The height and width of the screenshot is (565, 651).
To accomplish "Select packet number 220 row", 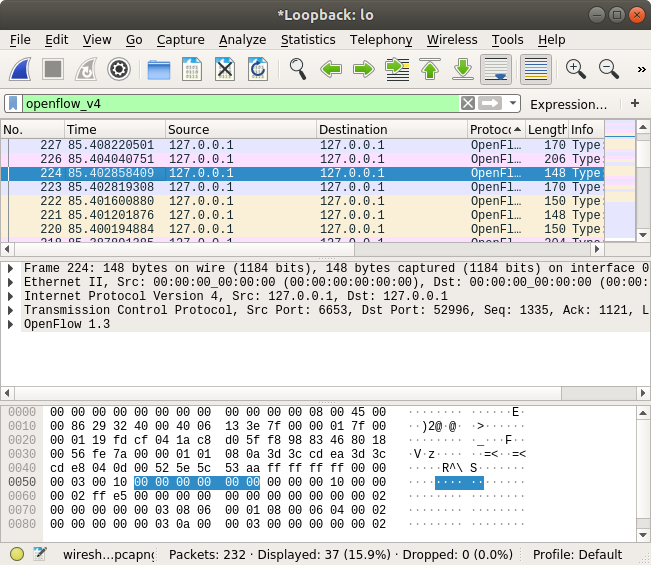I will click(302, 229).
